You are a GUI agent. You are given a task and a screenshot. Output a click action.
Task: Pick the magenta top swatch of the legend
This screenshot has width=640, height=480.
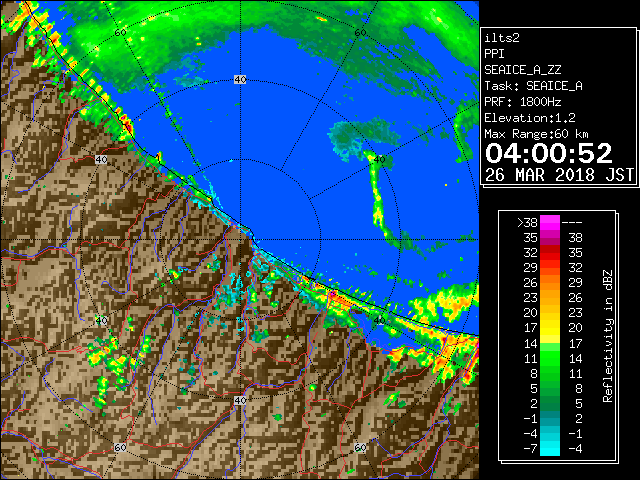click(550, 223)
